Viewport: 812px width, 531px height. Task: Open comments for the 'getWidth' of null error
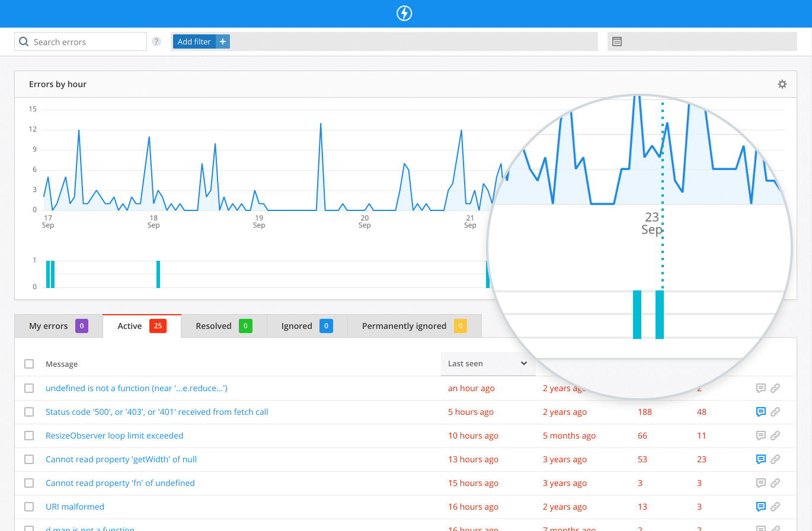(761, 459)
